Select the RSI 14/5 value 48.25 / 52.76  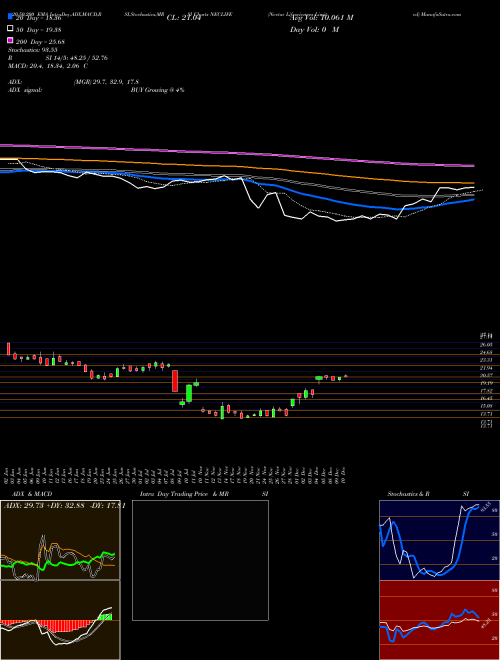75,58
